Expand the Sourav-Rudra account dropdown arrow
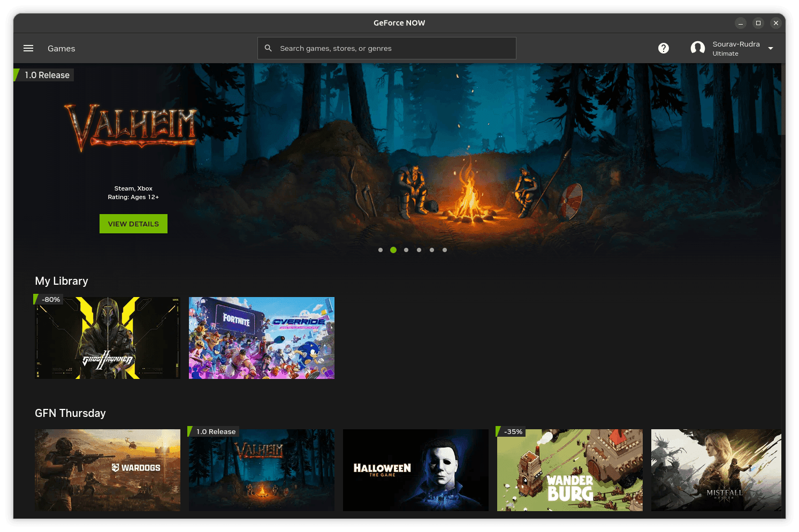This screenshot has height=532, width=799. tap(771, 48)
